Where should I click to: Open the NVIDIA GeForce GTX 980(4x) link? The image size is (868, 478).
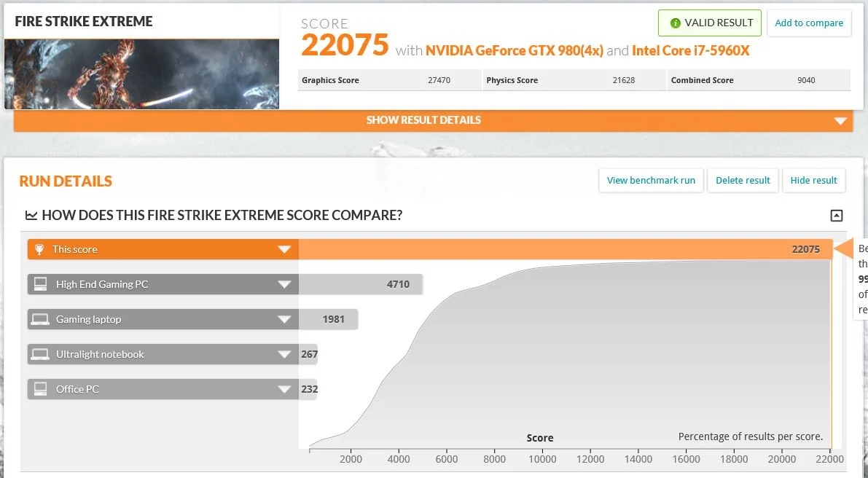(515, 51)
